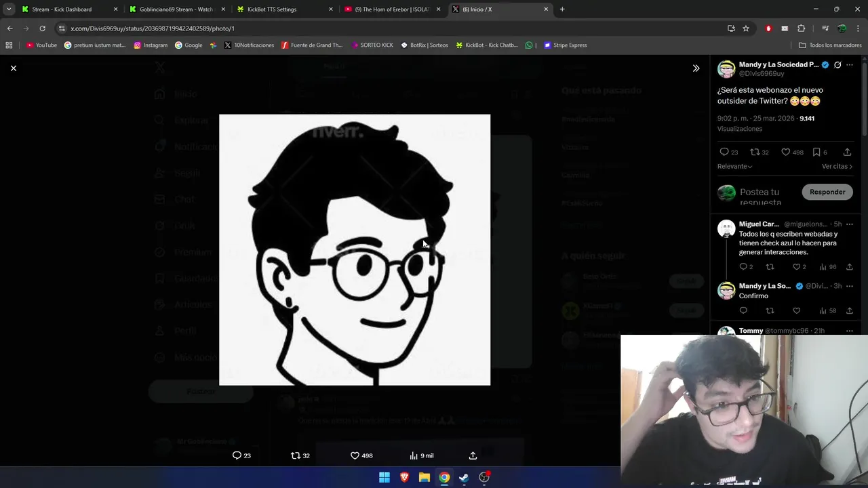Image resolution: width=868 pixels, height=488 pixels.
Task: Reload the page
Action: coord(42,28)
